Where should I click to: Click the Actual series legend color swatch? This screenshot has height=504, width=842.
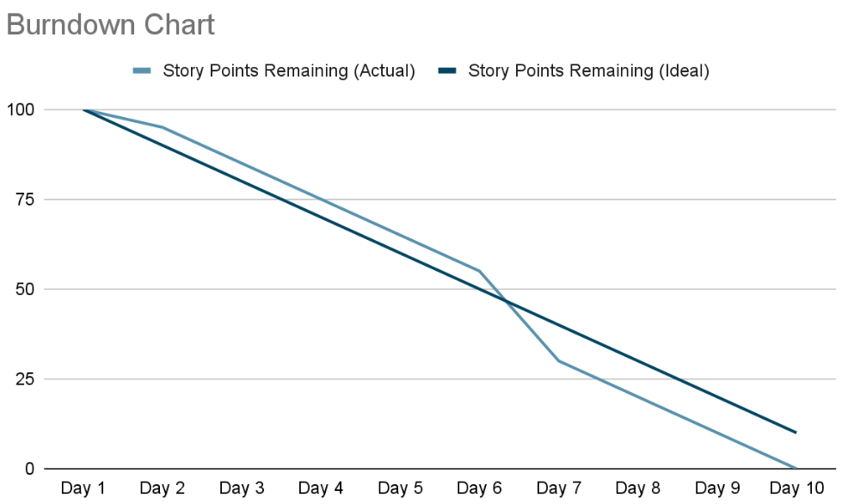(x=142, y=71)
